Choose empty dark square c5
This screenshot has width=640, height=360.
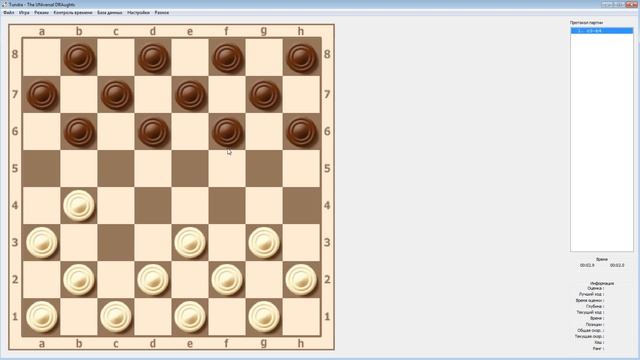tap(116, 169)
